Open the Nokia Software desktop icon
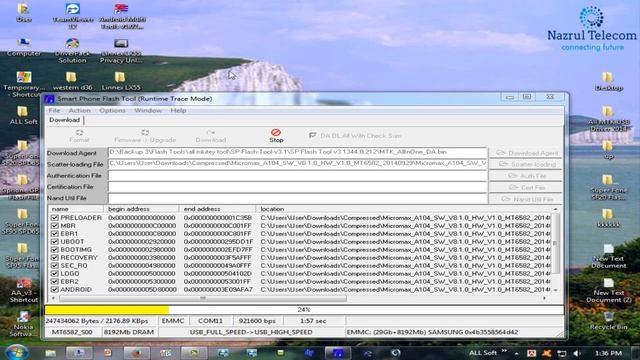The width and height of the screenshot is (640, 360). pyautogui.click(x=23, y=324)
